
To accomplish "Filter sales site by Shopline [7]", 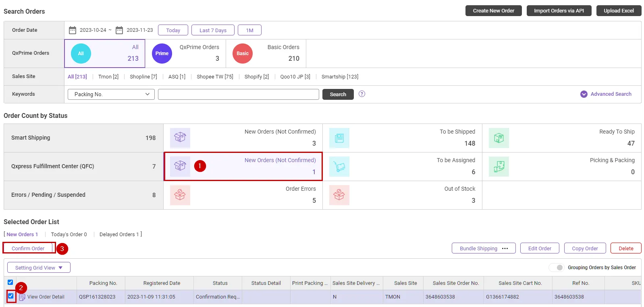I will [x=143, y=76].
